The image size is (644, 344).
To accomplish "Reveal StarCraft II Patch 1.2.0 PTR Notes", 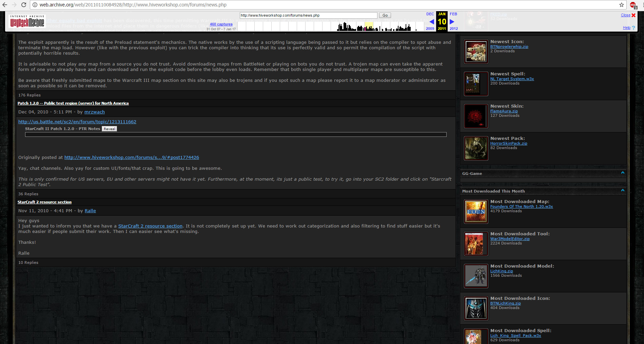I will [110, 129].
